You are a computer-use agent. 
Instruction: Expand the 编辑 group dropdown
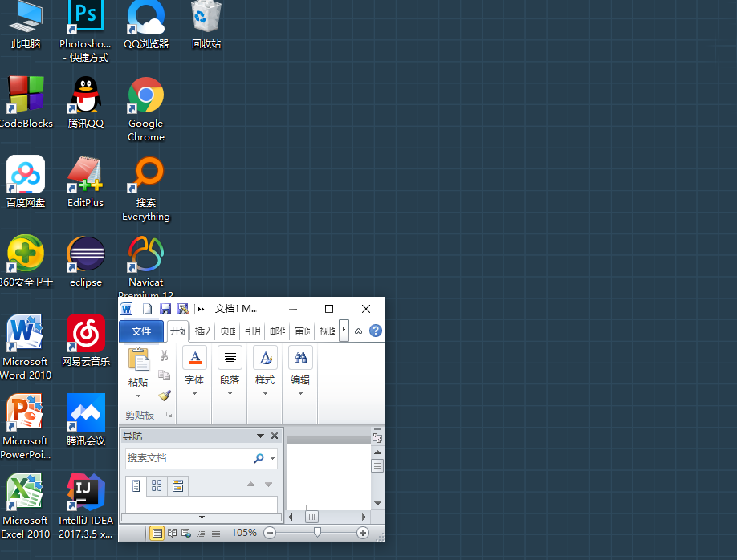tap(300, 394)
